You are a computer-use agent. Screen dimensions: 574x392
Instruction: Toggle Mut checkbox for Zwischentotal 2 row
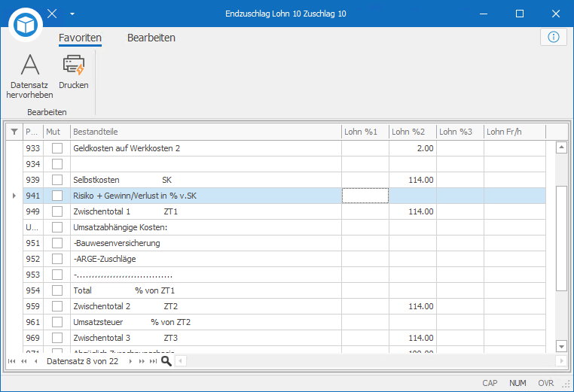[57, 306]
